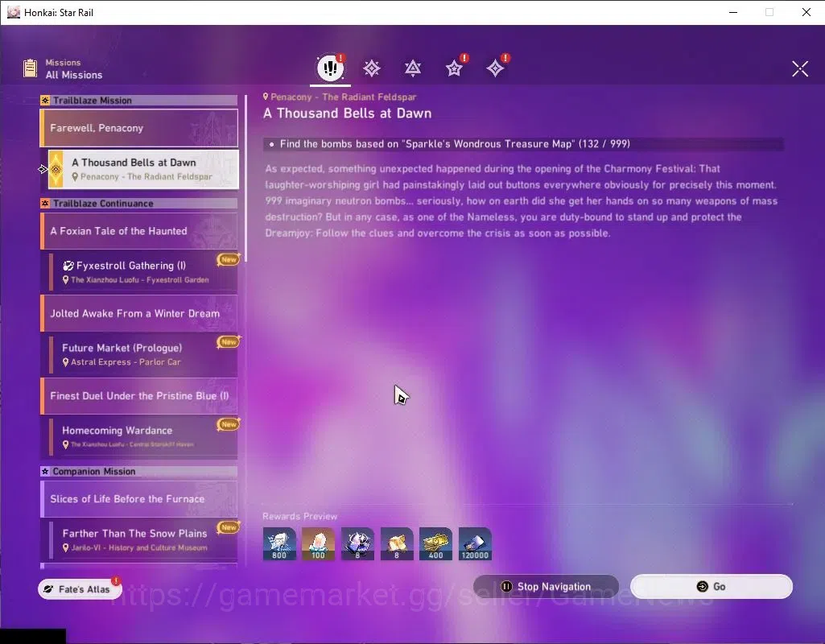
Task: Click the New badge on Fyxestroll Gathering
Action: click(229, 259)
